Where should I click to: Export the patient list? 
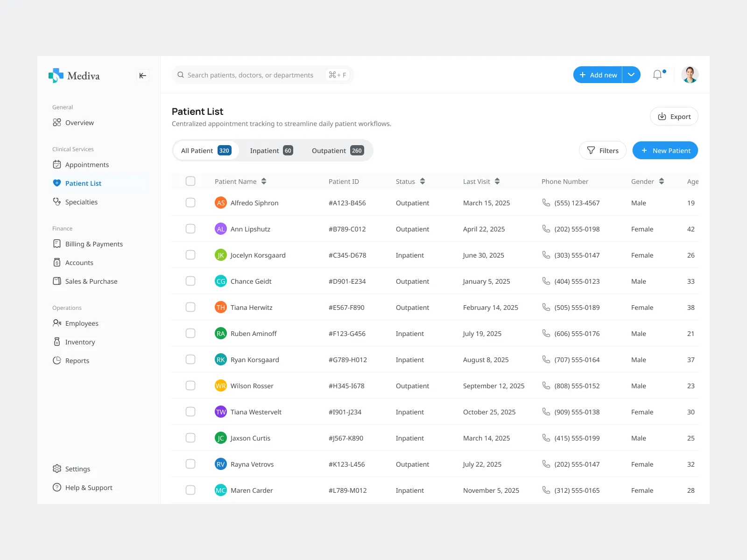point(674,117)
